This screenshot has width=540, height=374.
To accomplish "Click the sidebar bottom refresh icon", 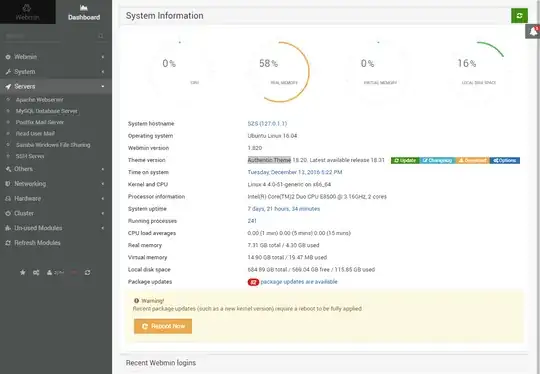I will click(x=87, y=272).
